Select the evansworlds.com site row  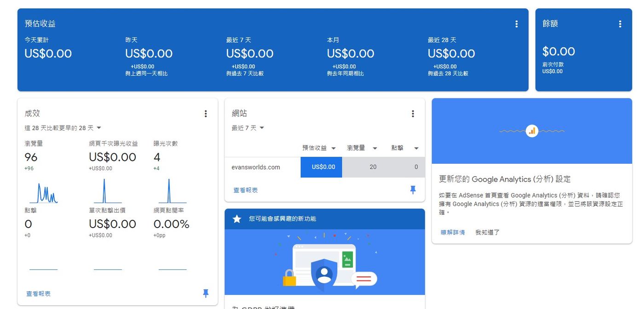click(325, 167)
